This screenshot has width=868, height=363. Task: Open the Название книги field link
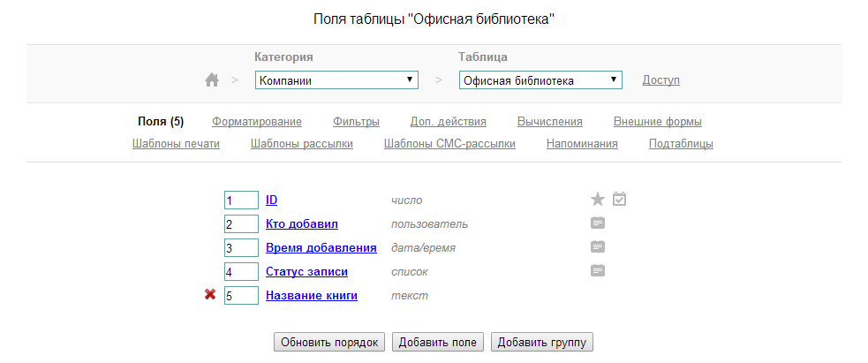[x=312, y=296]
